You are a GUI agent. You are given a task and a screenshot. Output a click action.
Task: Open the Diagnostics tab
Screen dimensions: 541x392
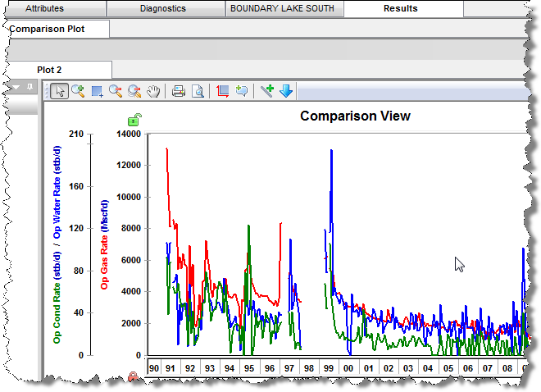tap(162, 8)
